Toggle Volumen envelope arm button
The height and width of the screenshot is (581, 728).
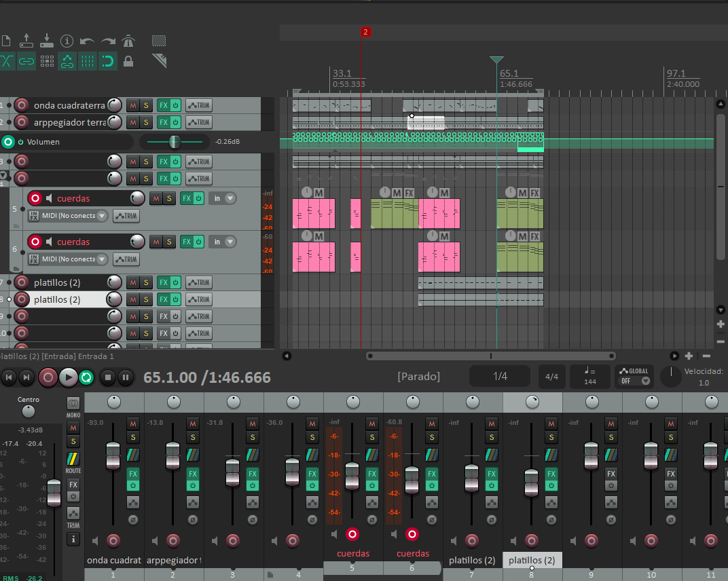pyautogui.click(x=8, y=142)
